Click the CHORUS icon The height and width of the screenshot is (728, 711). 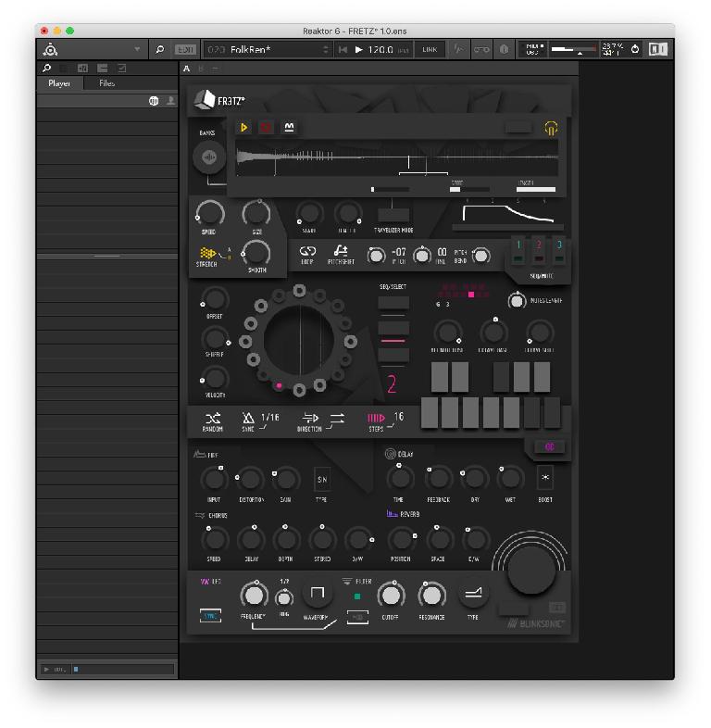pyautogui.click(x=200, y=515)
